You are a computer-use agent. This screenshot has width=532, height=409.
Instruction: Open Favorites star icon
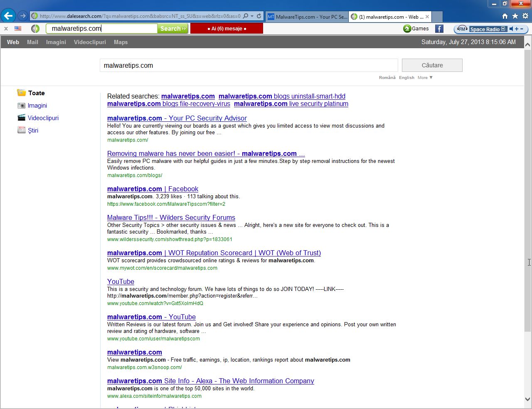515,16
